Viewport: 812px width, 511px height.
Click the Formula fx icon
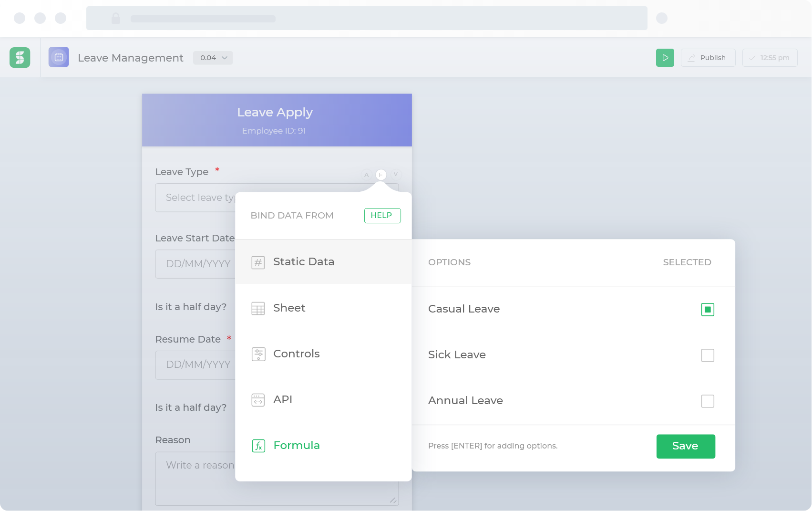[258, 446]
